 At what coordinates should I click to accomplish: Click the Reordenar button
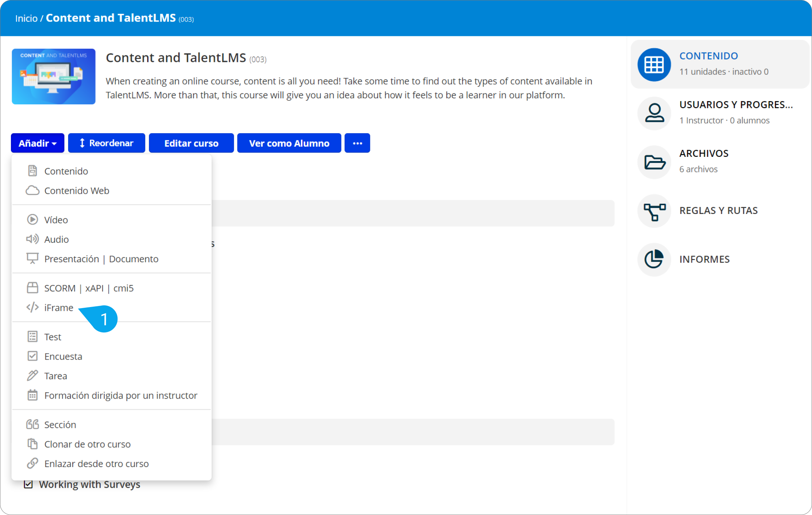[x=107, y=143]
